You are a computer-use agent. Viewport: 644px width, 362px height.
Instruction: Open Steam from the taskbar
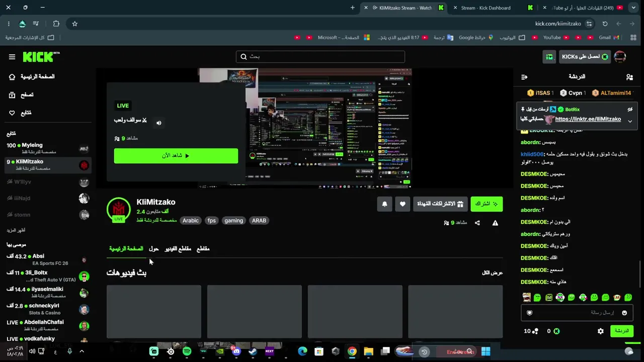[x=253, y=351]
